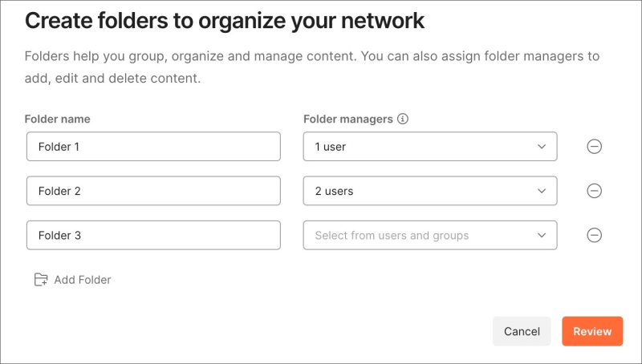The image size is (642, 364).
Task: Expand Folder 1 managers chevron arrow
Action: click(x=541, y=147)
